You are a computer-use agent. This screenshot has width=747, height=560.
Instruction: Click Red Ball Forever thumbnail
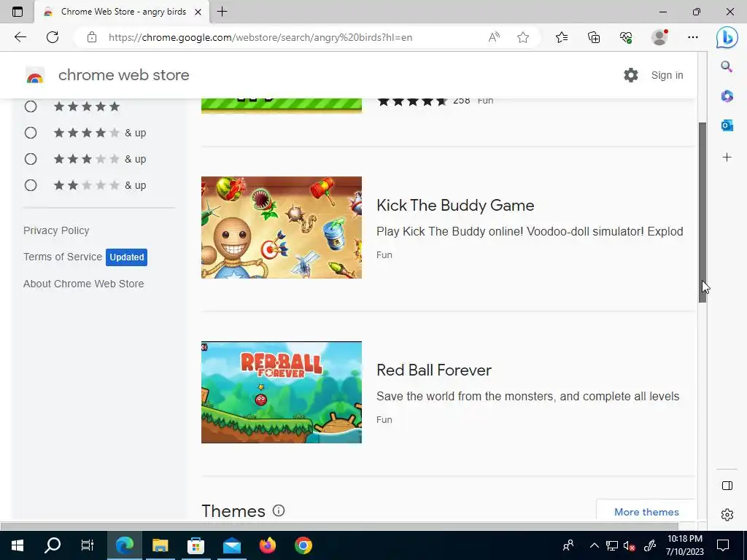point(282,392)
